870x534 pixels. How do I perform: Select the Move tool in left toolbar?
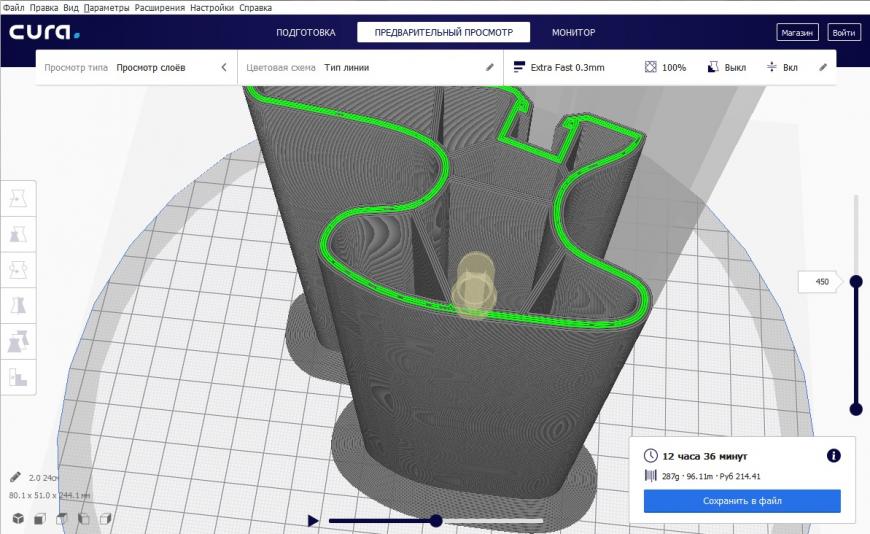(x=18, y=198)
